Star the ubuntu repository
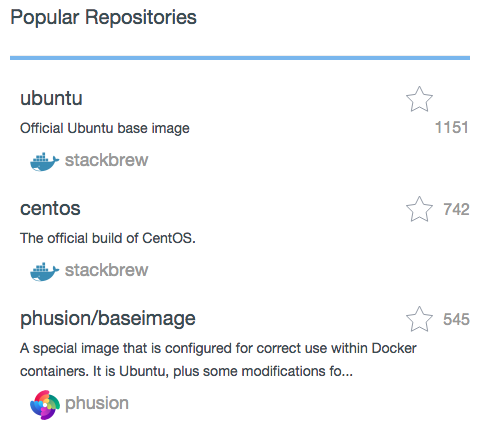The width and height of the screenshot is (483, 430). [419, 99]
